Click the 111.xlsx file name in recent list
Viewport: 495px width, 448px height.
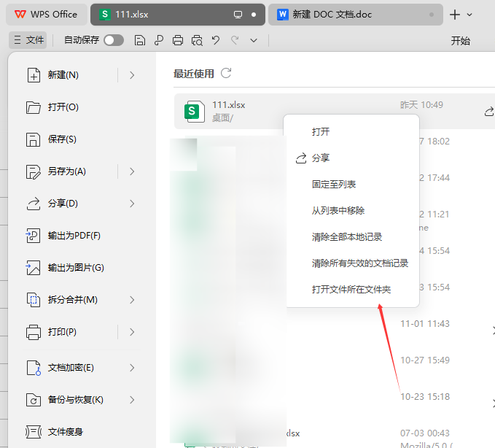click(229, 105)
